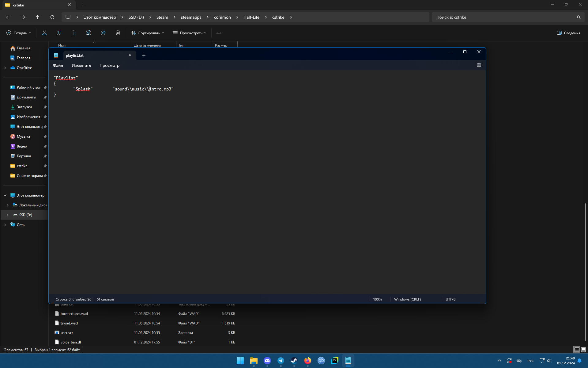The width and height of the screenshot is (588, 368).
Task: Click the Refresh icon in Explorer
Action: [x=52, y=17]
